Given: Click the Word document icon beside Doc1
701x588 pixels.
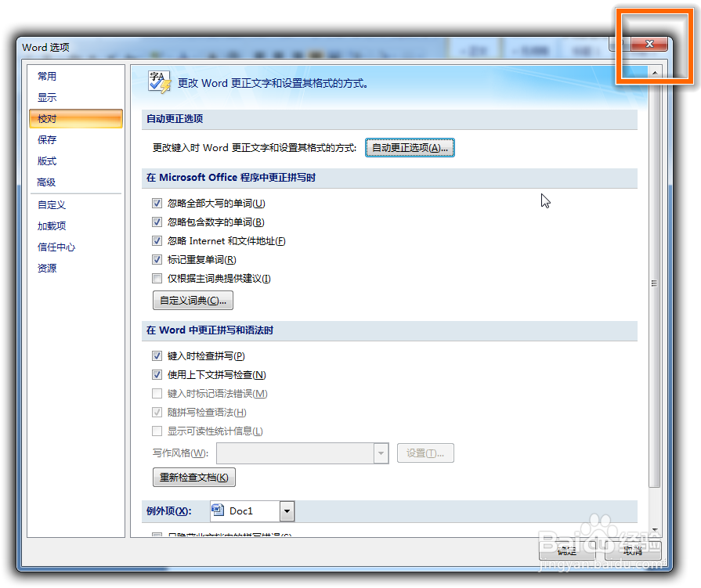Looking at the screenshot, I should pyautogui.click(x=218, y=510).
